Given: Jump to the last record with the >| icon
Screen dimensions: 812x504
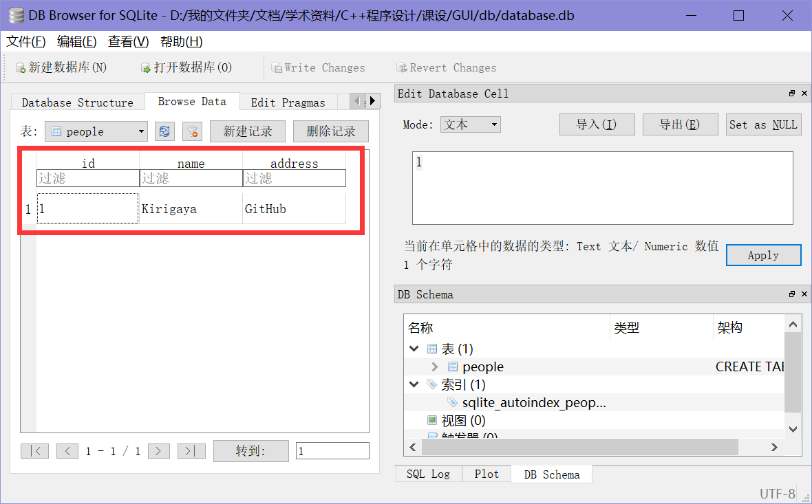Looking at the screenshot, I should coord(191,450).
